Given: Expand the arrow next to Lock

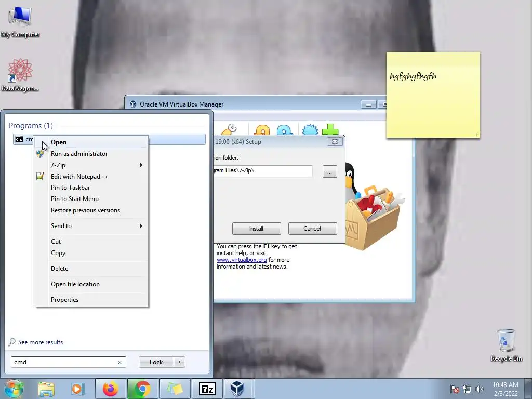Looking at the screenshot, I should [179, 362].
